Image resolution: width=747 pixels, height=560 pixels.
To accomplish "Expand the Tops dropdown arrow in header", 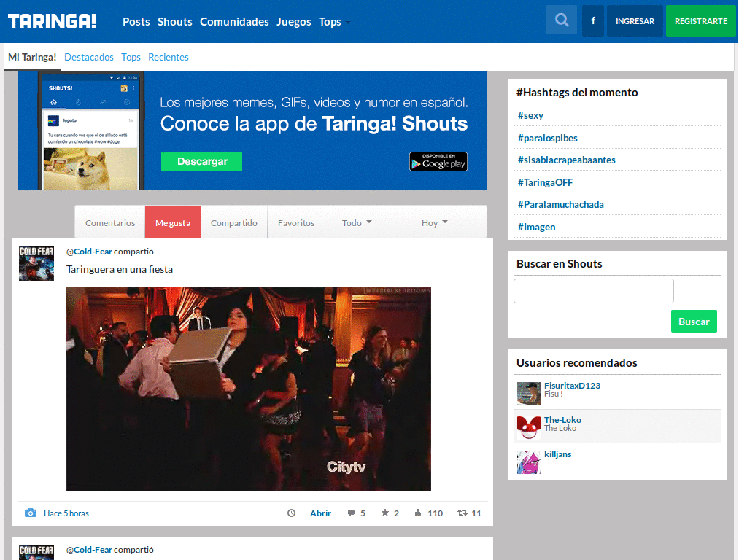I will (x=348, y=23).
